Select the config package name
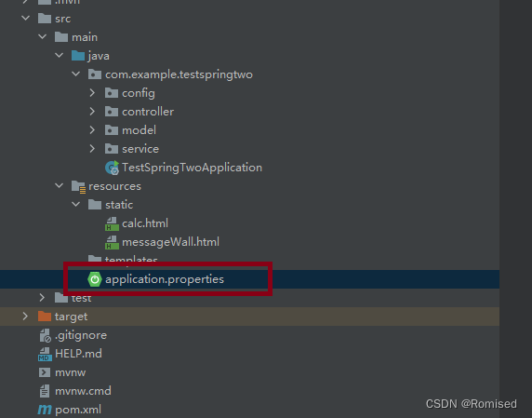The height and width of the screenshot is (418, 532). 139,93
